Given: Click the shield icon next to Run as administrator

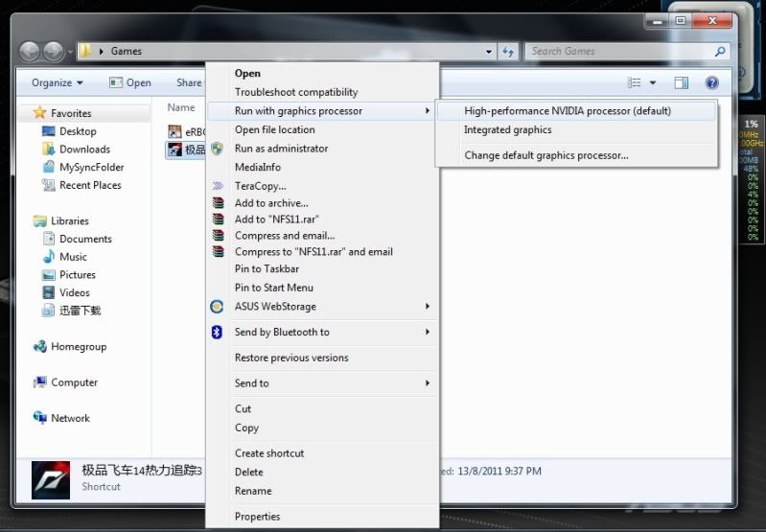Looking at the screenshot, I should coord(218,149).
